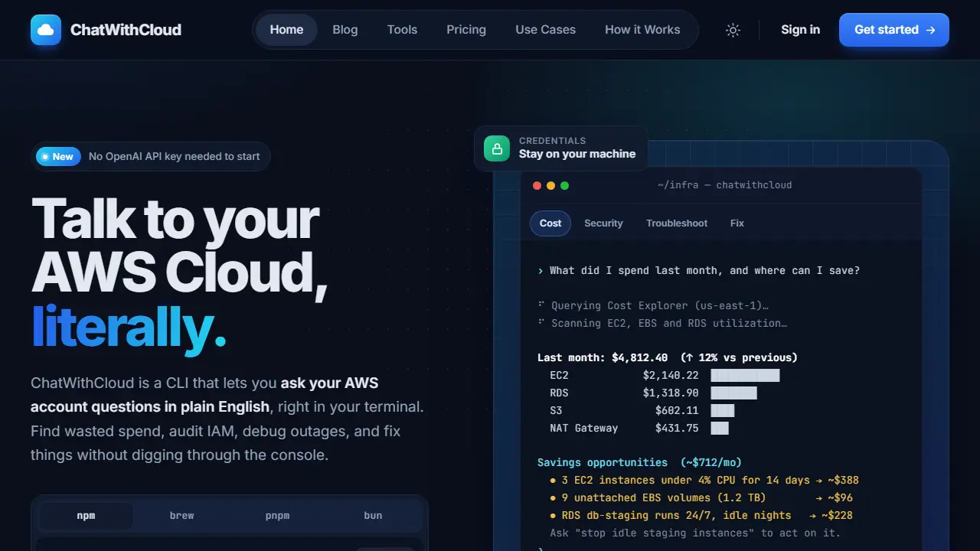Screen dimensions: 980x551
Task: Click the "Last month: $4,812.40" total
Action: pos(603,358)
